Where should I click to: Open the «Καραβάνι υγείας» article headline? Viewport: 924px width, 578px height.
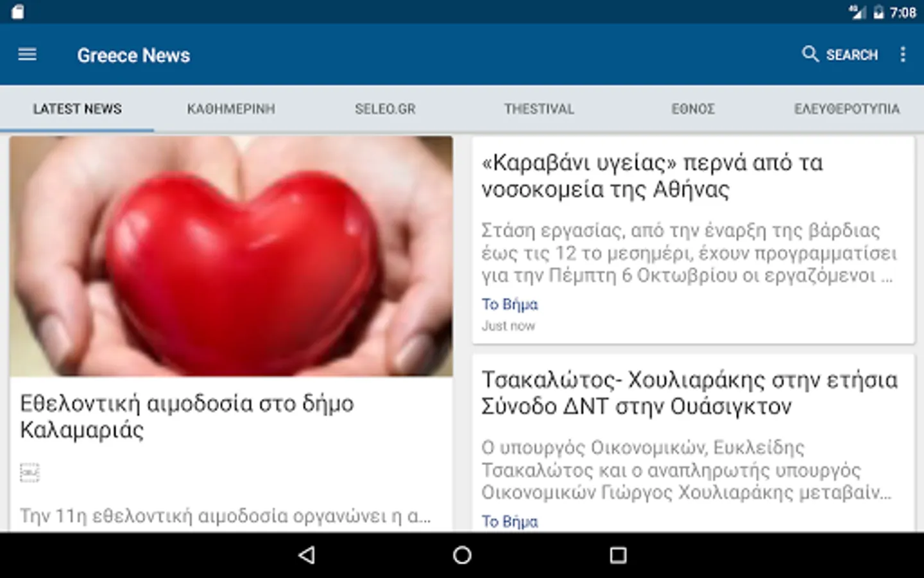[652, 176]
